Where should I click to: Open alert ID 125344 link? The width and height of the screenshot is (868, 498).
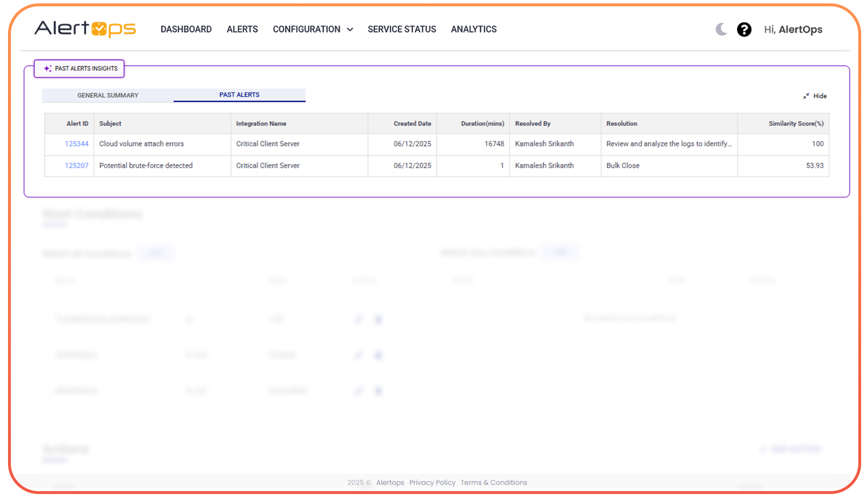[x=77, y=144]
